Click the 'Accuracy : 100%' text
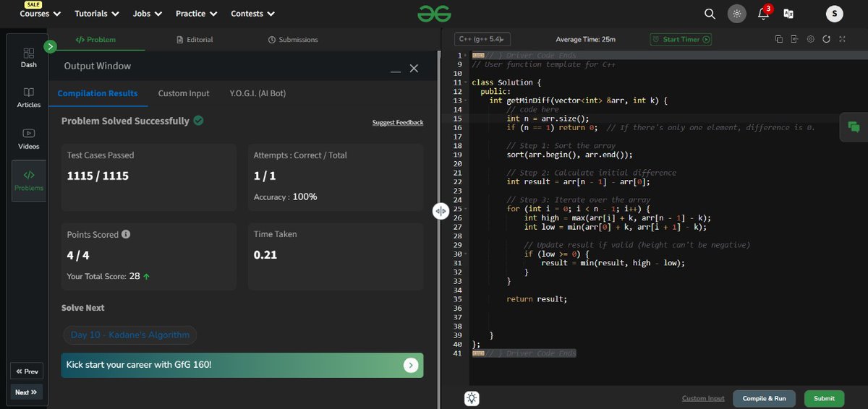Viewport: 868px width, 409px height. tap(285, 197)
